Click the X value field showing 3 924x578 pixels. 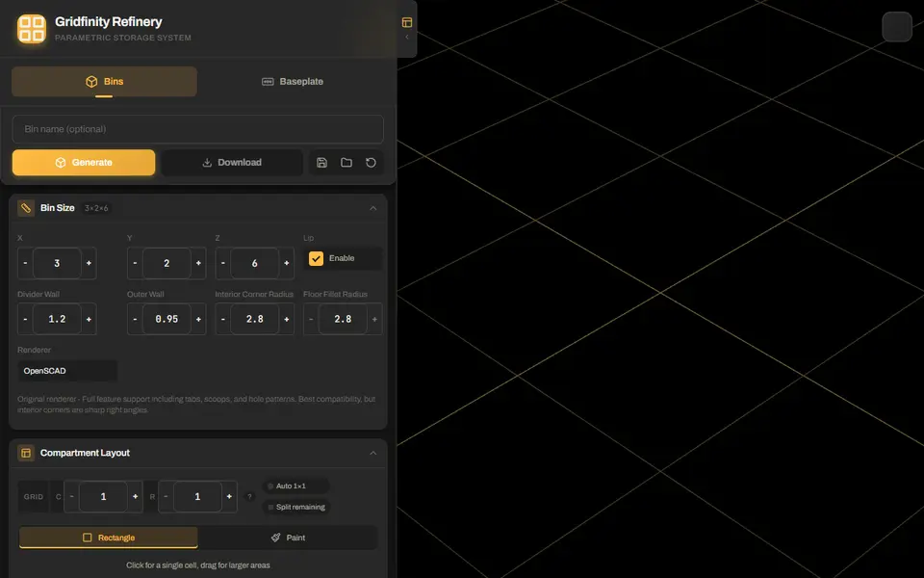point(57,263)
